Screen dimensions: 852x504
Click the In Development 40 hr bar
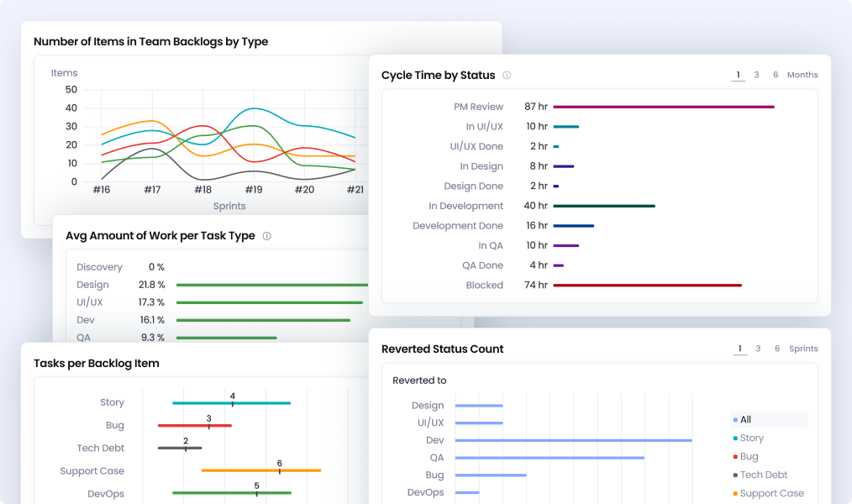603,206
